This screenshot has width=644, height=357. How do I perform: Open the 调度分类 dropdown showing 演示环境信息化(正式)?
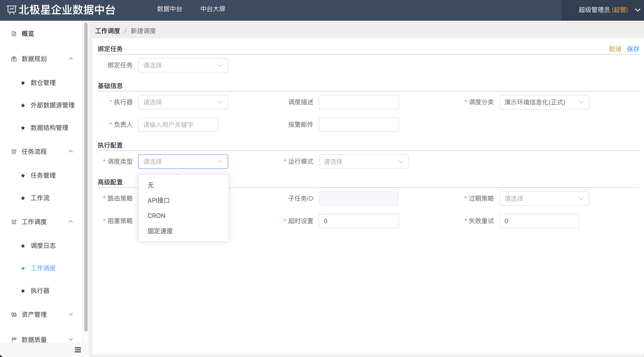(544, 102)
